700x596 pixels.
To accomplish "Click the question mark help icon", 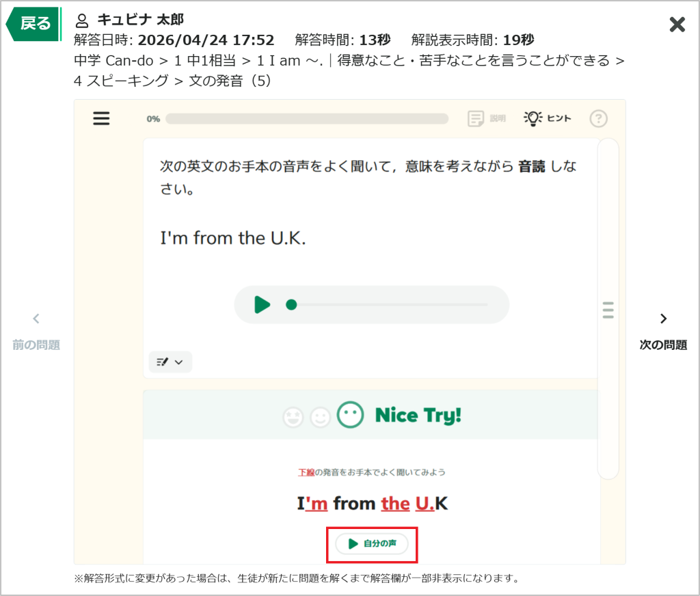I will click(x=598, y=119).
